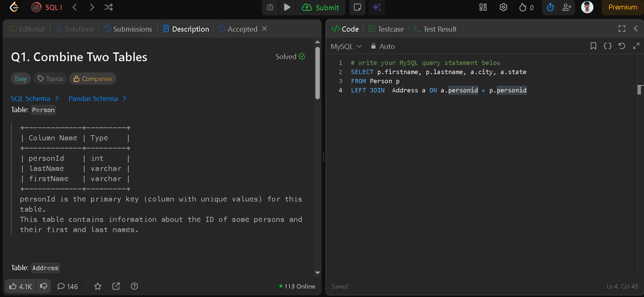
Task: Click the scrollbar down arrow in description
Action: (x=317, y=272)
